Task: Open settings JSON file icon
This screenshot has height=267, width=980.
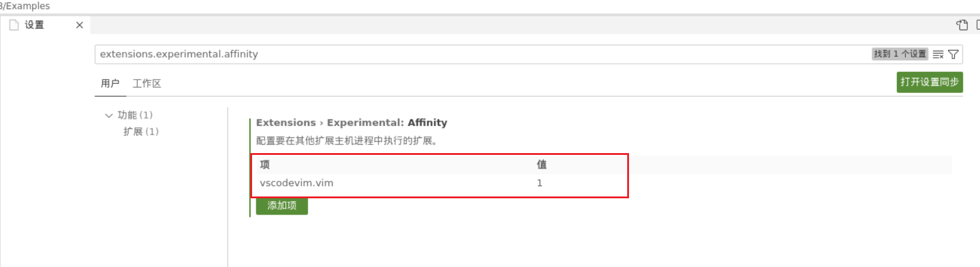Action: [x=962, y=25]
